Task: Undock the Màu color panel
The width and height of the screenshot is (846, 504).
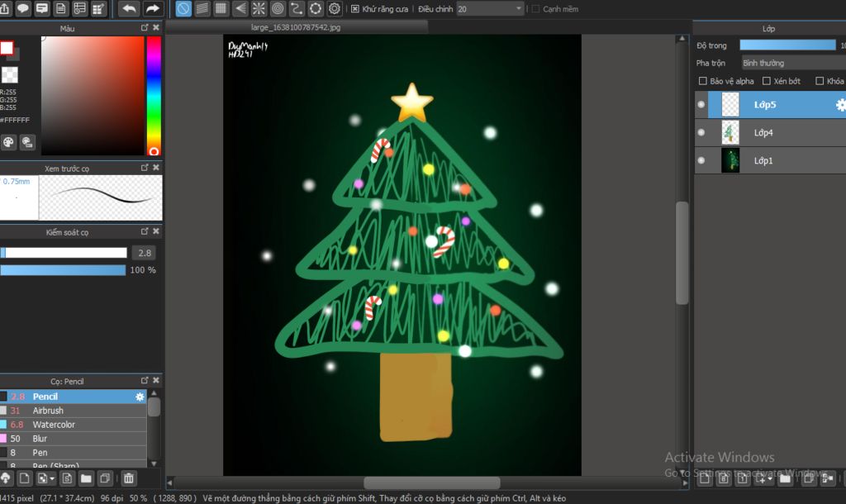Action: pos(145,27)
